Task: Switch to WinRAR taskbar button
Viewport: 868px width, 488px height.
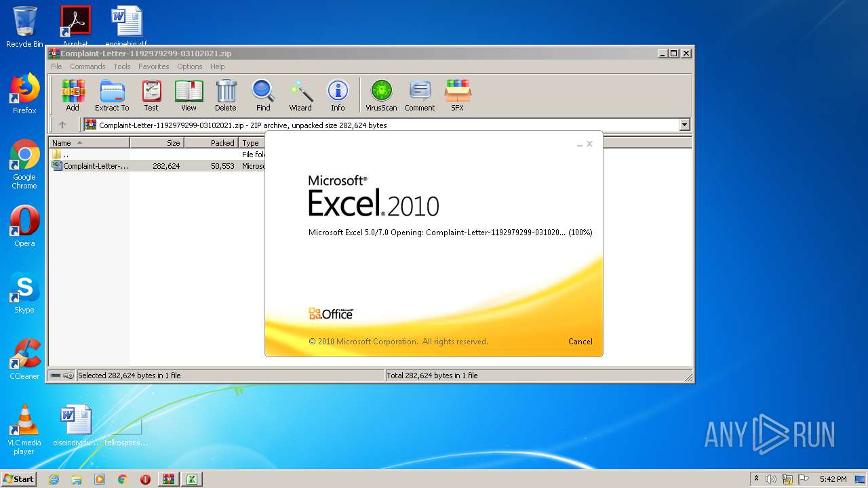Action: tap(169, 479)
